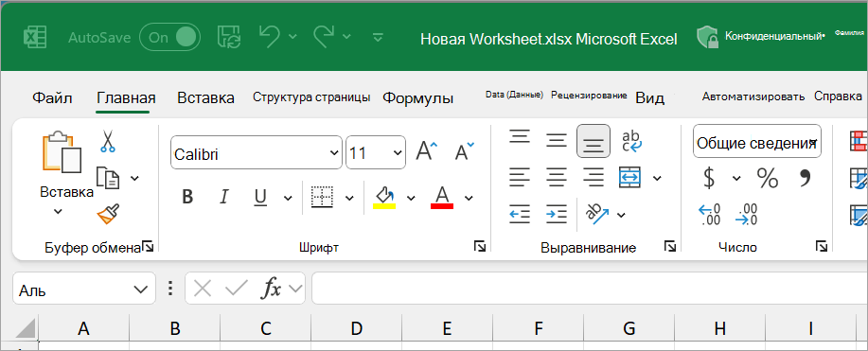Toggle the Top Align icon
Screen dimensions: 868x351
tap(520, 136)
